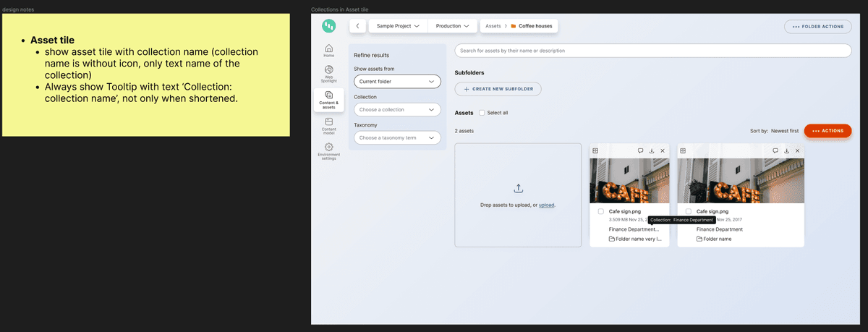Tick the second Cafe sign.png checkbox
This screenshot has height=332, width=868.
coord(689,212)
